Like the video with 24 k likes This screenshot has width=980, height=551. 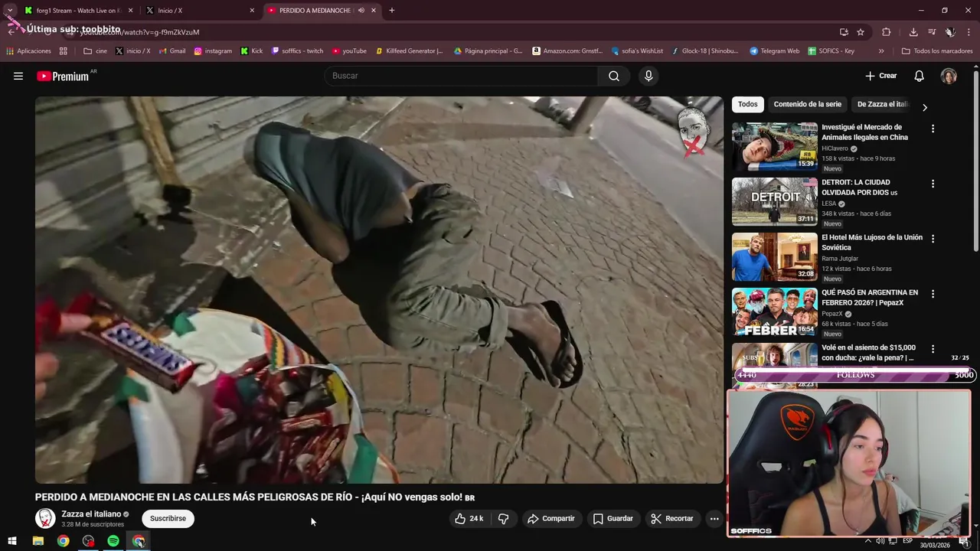[x=469, y=518]
